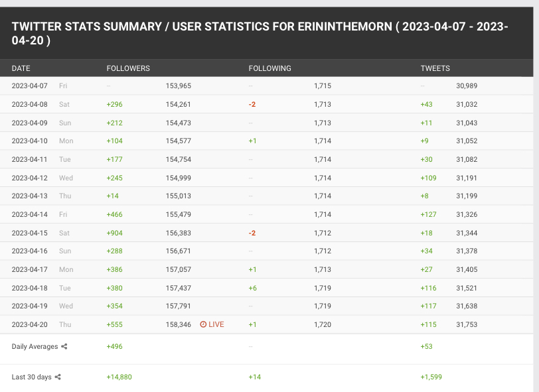Click the follower count 157,791
Viewport: 539px width, 392px height.
(x=179, y=306)
